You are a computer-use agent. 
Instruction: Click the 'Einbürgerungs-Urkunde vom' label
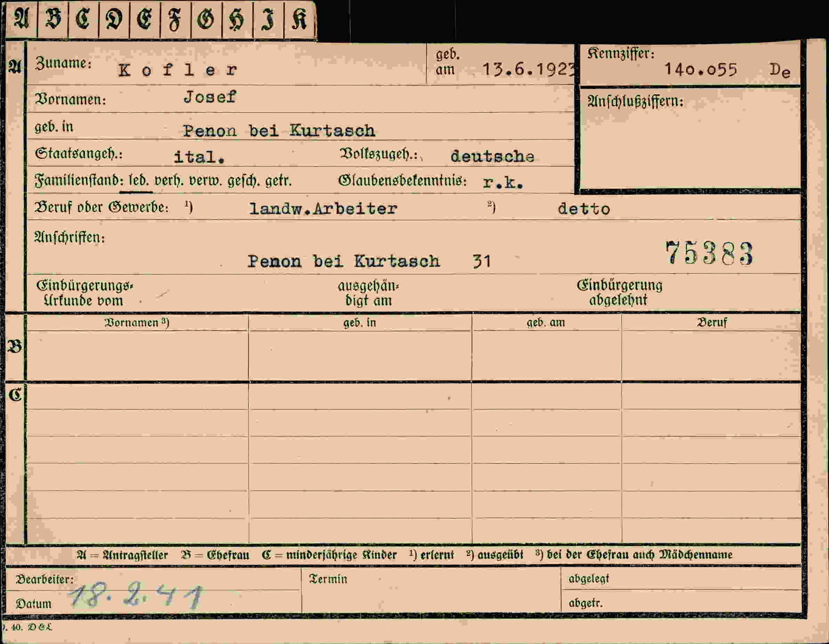(x=84, y=293)
